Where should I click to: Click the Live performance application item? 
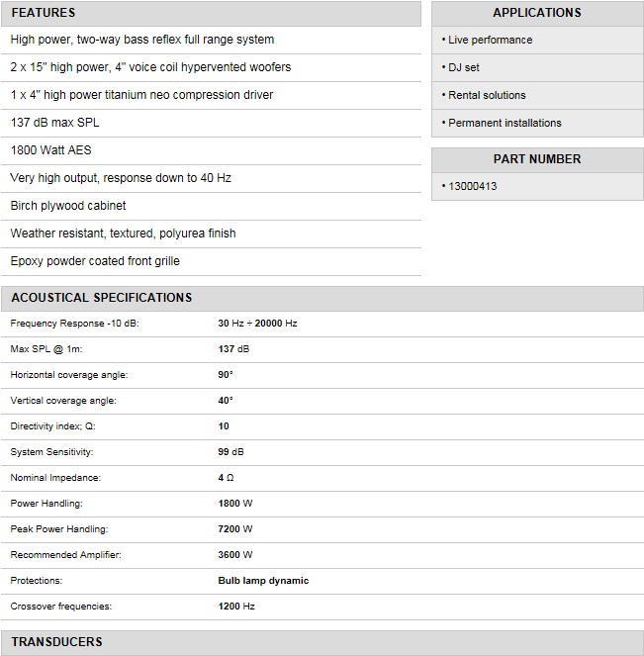490,40
